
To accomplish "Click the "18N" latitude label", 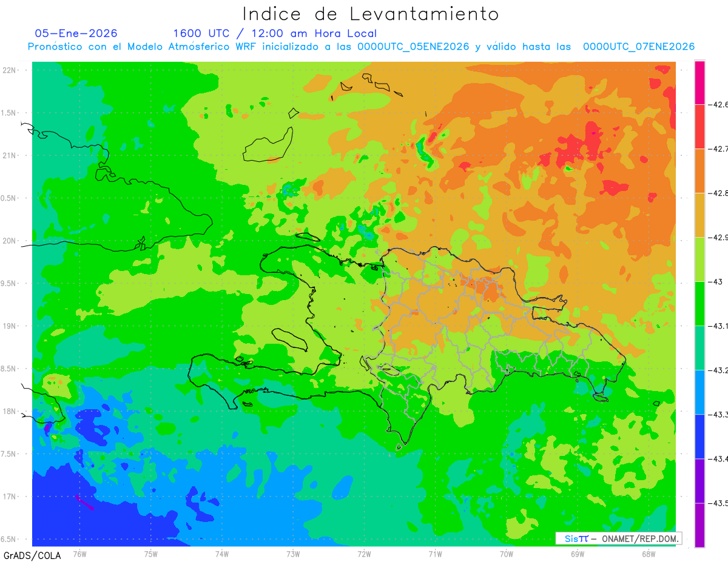I will pos(10,412).
